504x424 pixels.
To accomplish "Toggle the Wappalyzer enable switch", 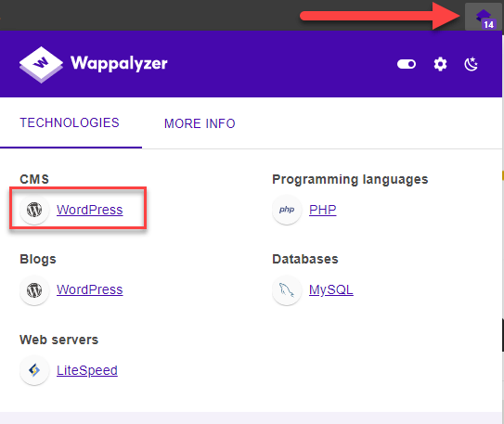I will pos(407,64).
